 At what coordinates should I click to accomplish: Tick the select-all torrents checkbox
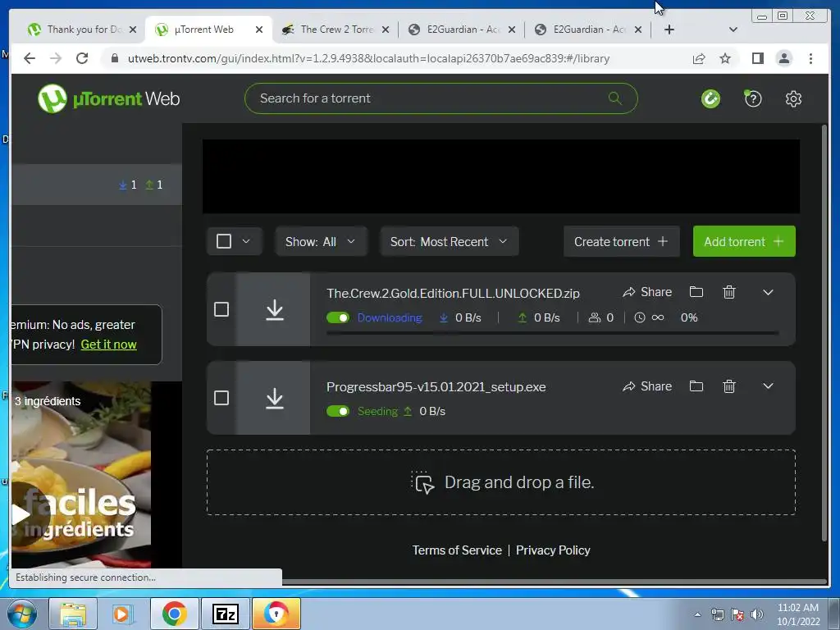[x=224, y=241]
